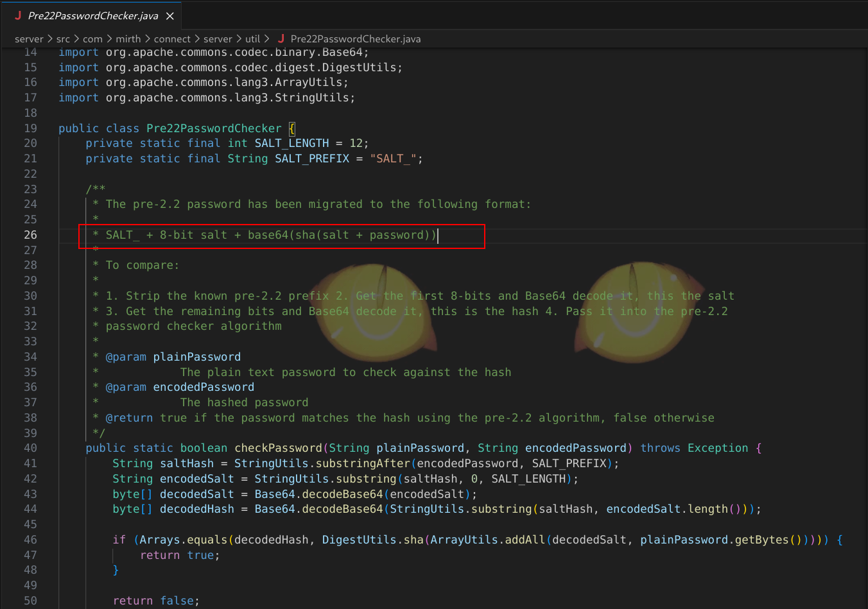Click the SALT_PREFIX constant on line 21
The width and height of the screenshot is (868, 609).
(x=312, y=159)
